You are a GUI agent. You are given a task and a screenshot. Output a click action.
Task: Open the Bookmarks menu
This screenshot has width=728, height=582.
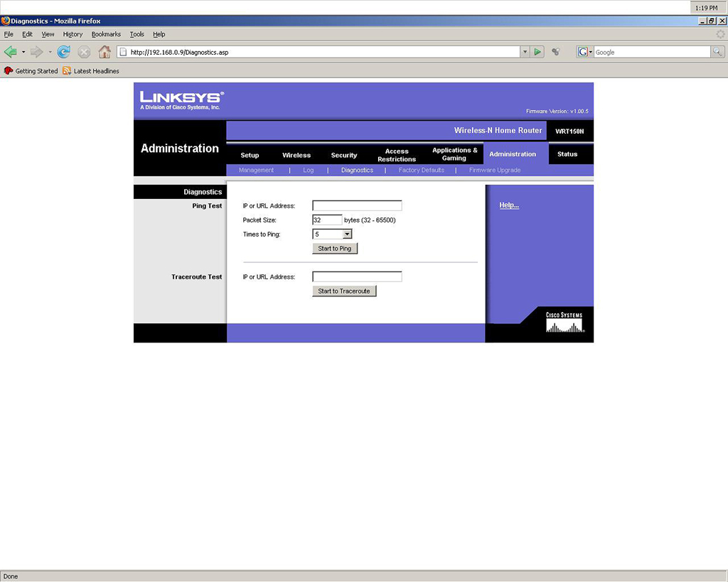coord(106,34)
